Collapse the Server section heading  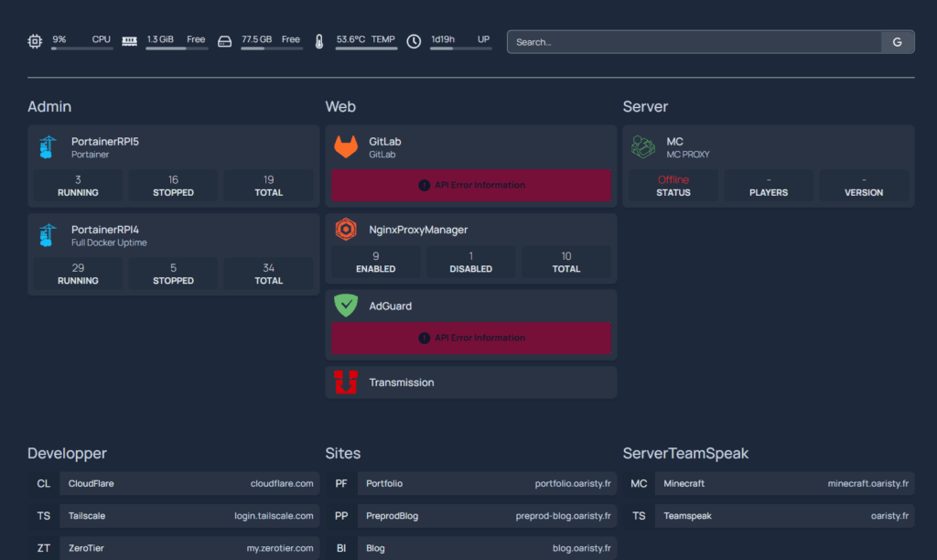pos(645,106)
